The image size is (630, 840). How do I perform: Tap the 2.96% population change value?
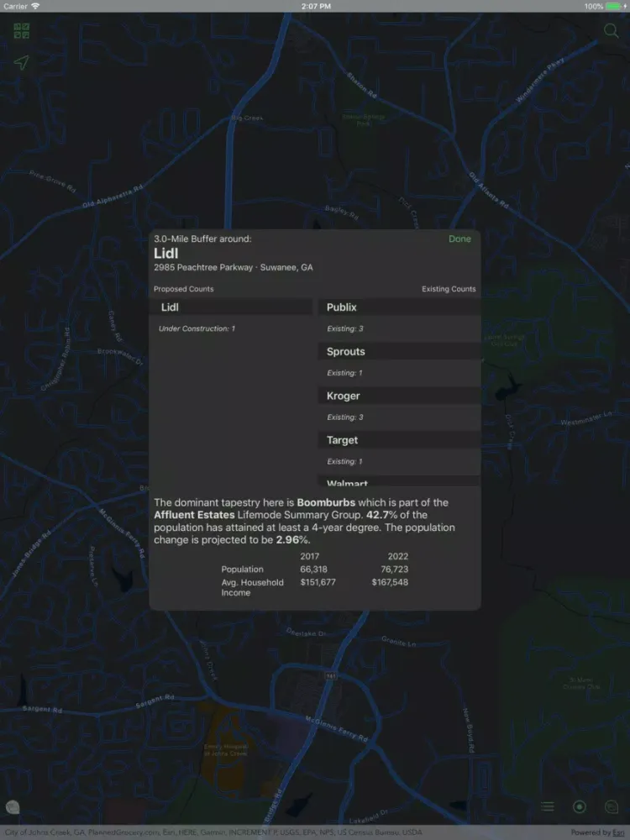click(x=292, y=540)
